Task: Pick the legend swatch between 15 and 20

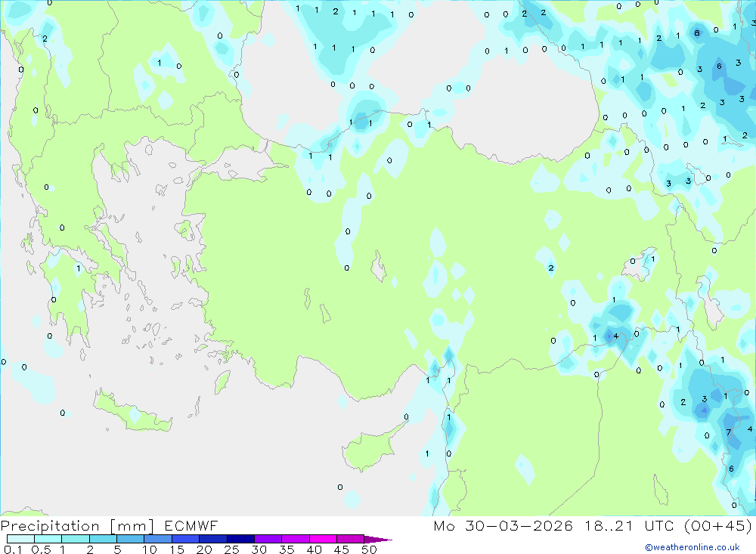Action: point(186,539)
